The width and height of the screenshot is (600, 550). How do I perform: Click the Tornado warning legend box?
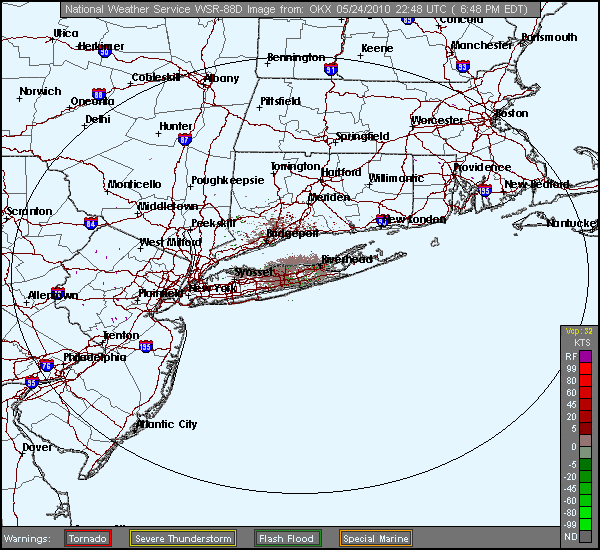[88, 538]
